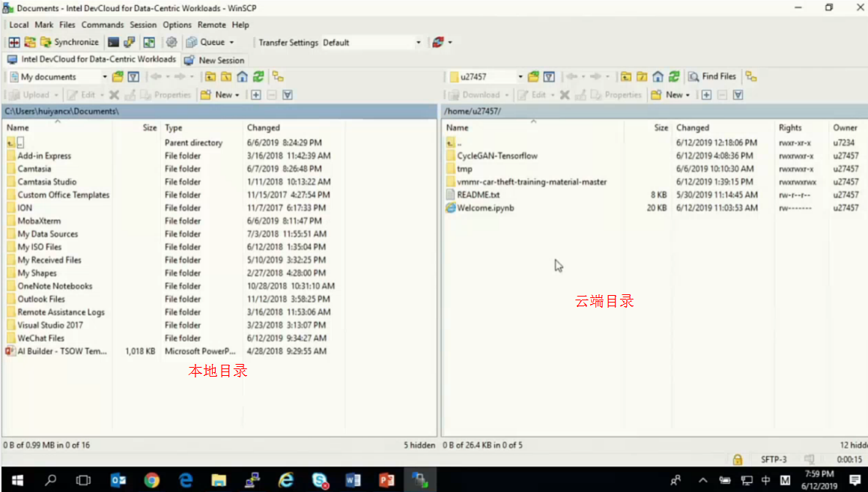
Task: Expand the u27457 remote directory dropdown
Action: 521,77
